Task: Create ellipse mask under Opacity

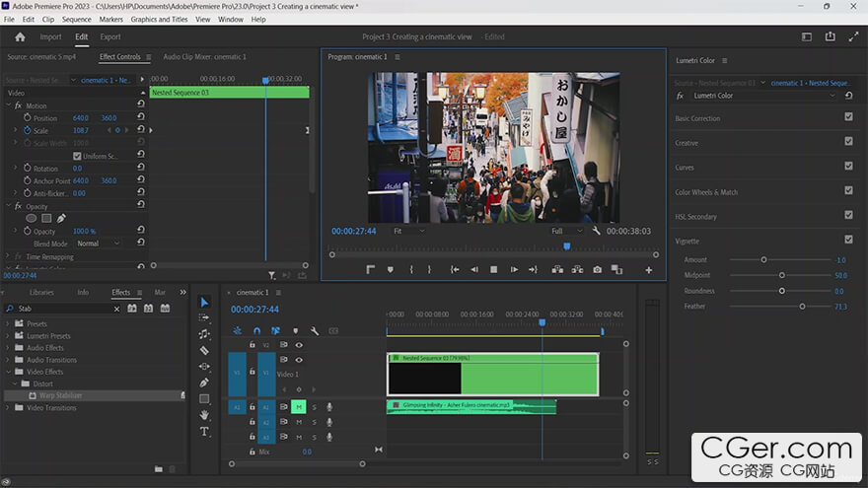Action: tap(32, 219)
